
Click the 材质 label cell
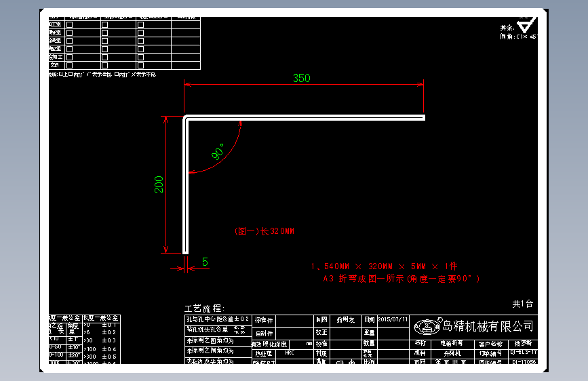[x=321, y=353]
